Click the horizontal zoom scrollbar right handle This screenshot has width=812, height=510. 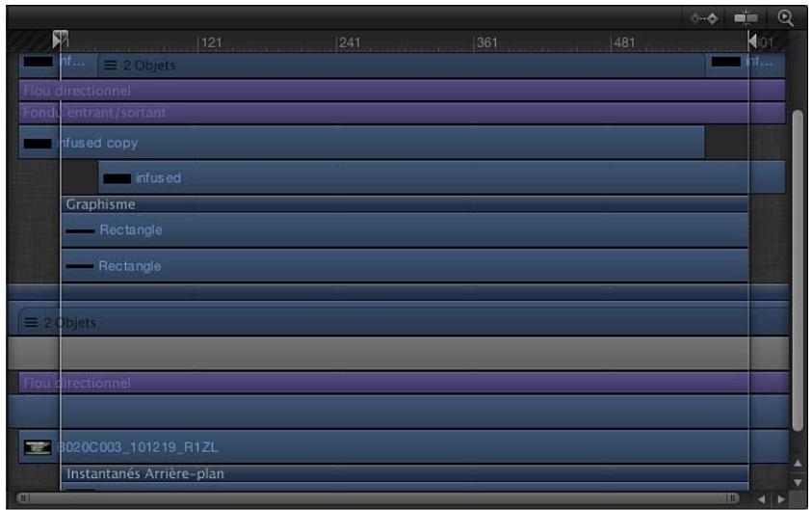(732, 498)
